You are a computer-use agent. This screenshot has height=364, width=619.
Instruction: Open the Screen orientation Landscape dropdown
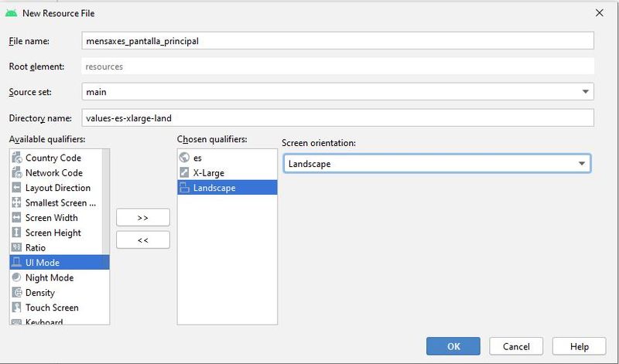click(437, 164)
